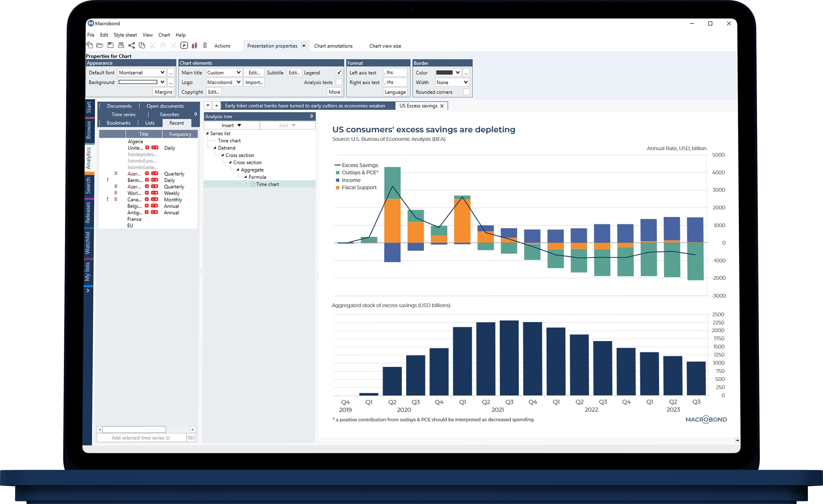
Task: Collapse the Aggregate tree node
Action: tap(238, 170)
